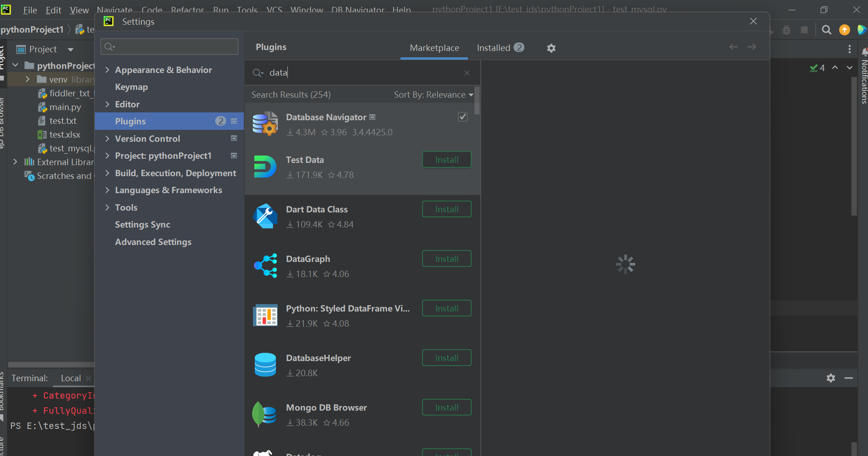Open the Project view dropdown arrow

point(71,50)
